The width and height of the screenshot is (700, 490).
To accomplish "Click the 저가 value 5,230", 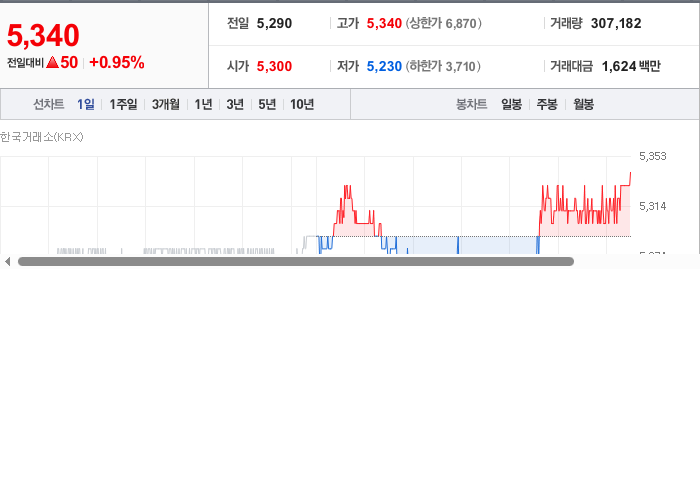I will (x=384, y=66).
